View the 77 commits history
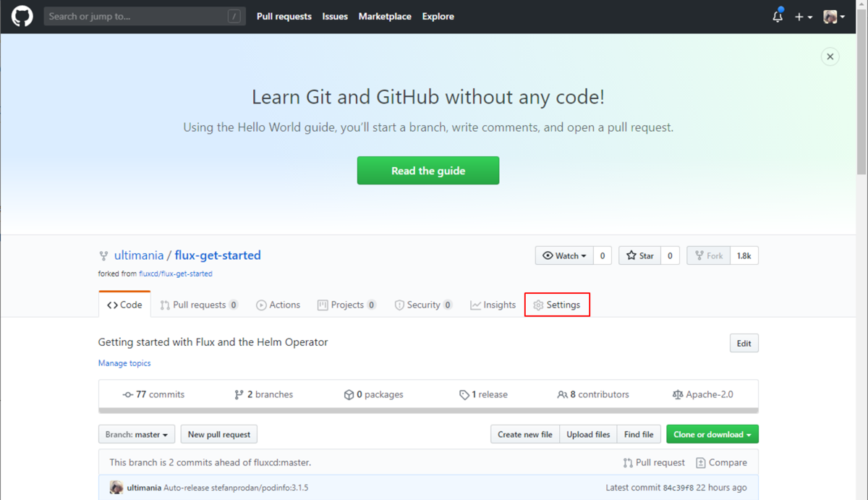 [153, 394]
